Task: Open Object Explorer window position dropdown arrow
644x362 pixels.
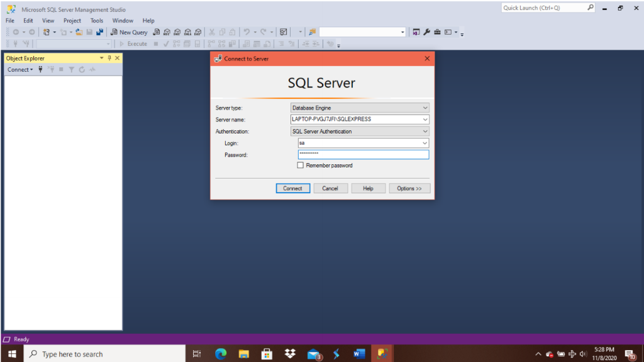Action: click(101, 58)
